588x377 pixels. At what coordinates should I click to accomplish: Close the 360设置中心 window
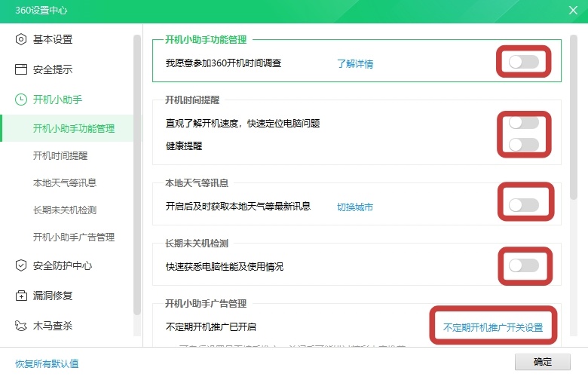click(573, 10)
